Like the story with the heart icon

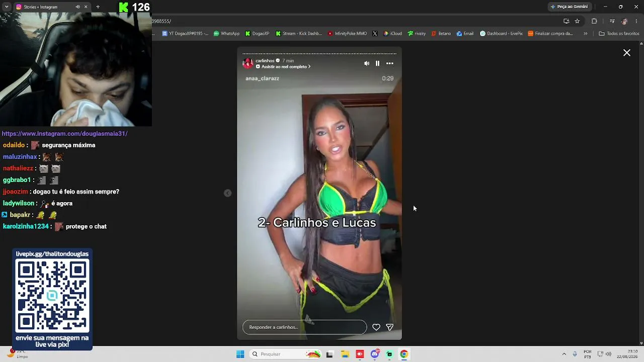click(x=376, y=327)
